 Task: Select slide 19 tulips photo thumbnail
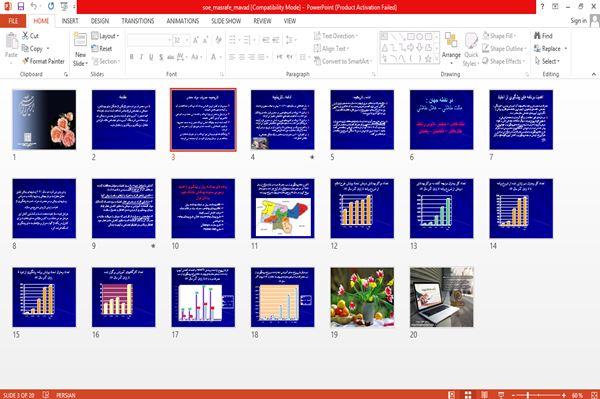362,297
